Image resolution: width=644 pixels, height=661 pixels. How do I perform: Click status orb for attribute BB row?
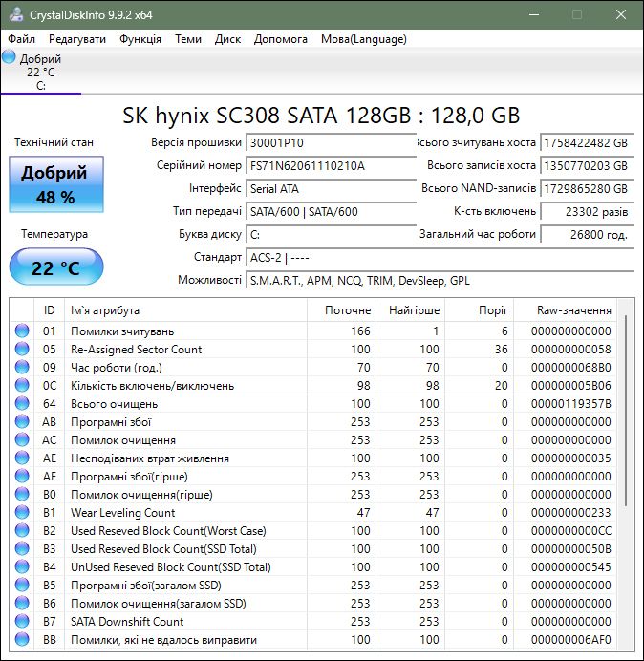[22, 639]
